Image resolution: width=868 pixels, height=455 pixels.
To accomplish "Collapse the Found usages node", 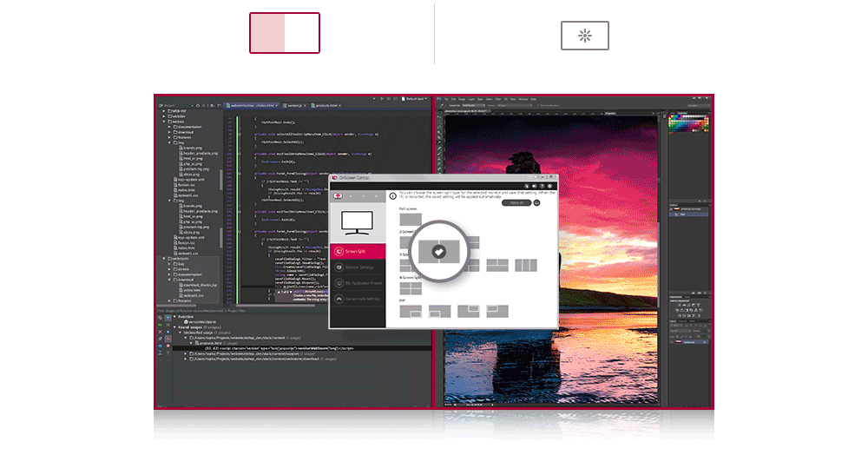I will 174,327.
